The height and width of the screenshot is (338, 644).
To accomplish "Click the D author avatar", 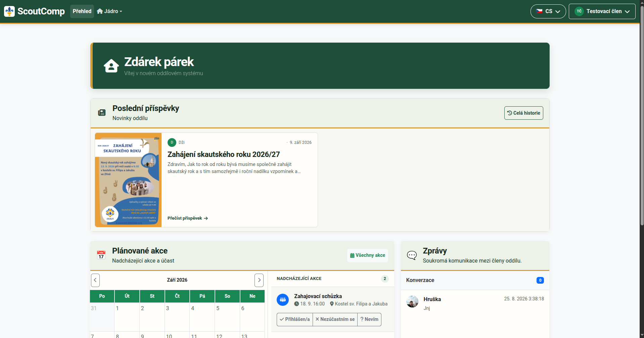I will [x=172, y=143].
